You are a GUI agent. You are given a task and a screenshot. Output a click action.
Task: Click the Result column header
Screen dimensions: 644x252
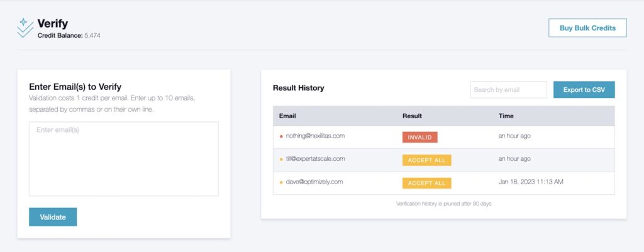412,116
